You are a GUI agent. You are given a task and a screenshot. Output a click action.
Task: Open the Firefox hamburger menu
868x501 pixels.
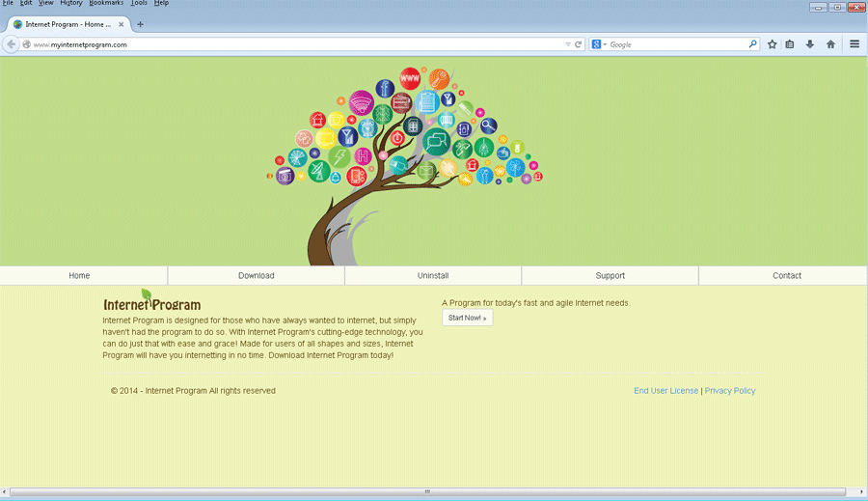[854, 44]
